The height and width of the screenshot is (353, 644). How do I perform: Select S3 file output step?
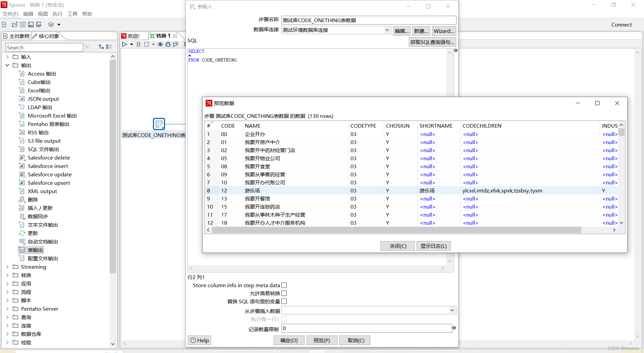pyautogui.click(x=44, y=141)
